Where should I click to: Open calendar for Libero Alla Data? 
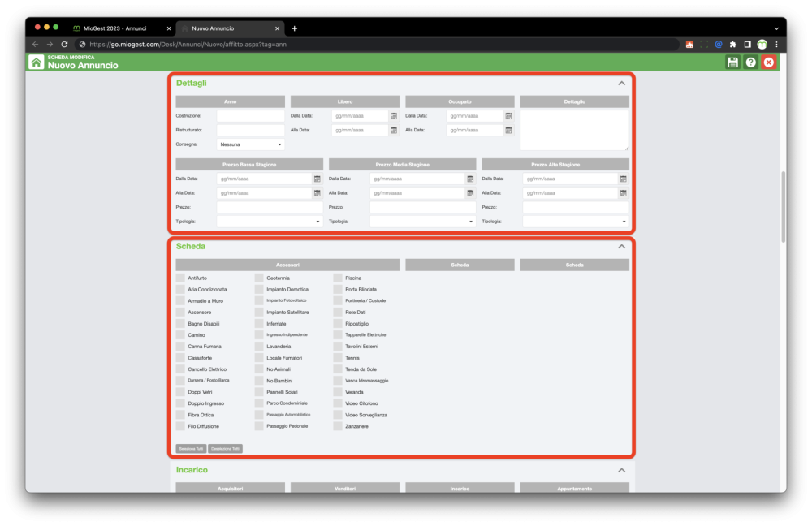[x=394, y=130]
